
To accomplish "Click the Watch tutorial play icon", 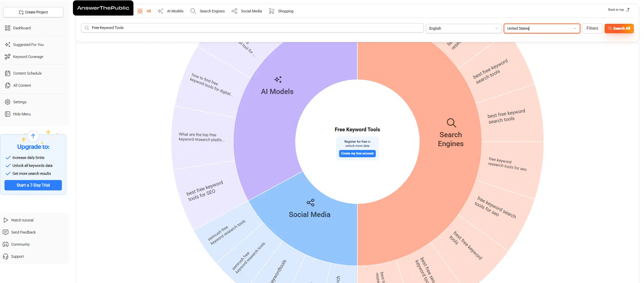I will [x=6, y=220].
